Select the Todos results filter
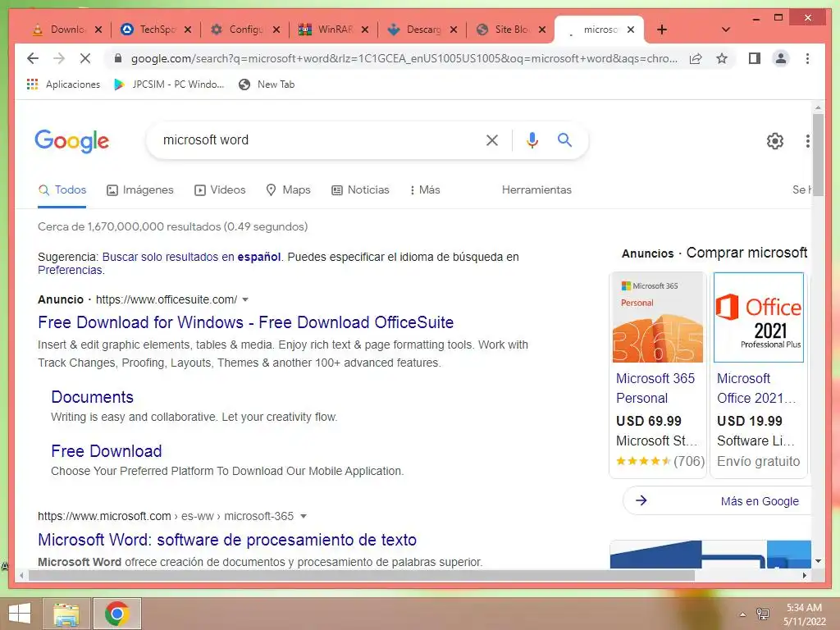Screen dimensions: 840x630 click(62, 189)
